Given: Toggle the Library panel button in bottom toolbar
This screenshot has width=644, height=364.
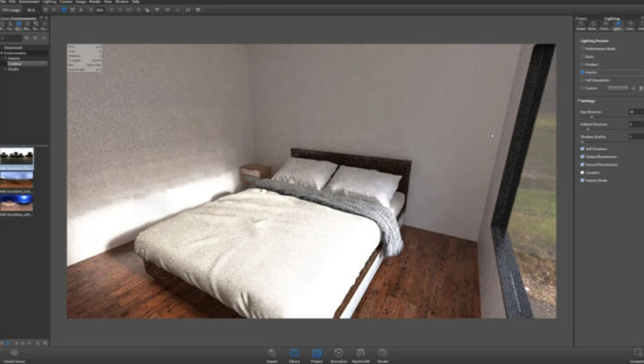Looking at the screenshot, I should (294, 355).
